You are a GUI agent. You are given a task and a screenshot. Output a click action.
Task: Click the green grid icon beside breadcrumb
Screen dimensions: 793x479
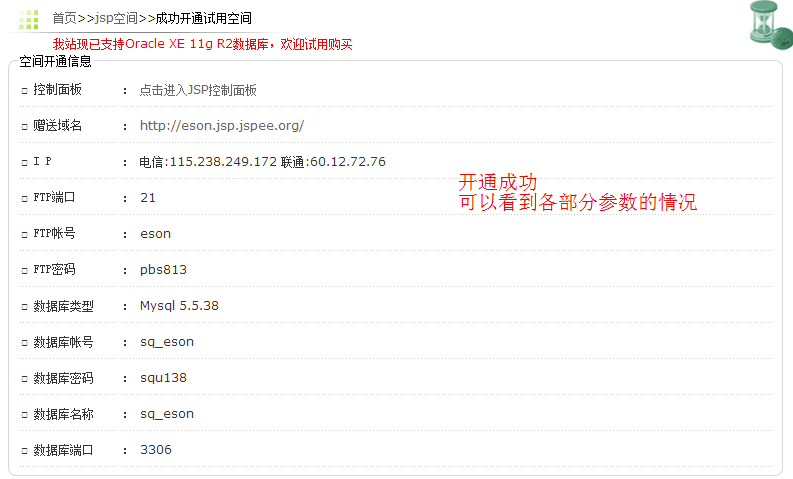coord(29,19)
